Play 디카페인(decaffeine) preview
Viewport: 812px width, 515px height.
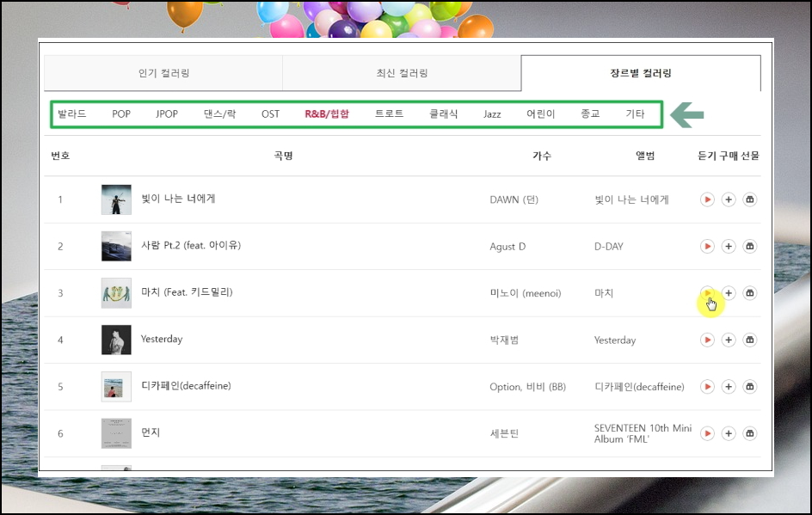707,387
